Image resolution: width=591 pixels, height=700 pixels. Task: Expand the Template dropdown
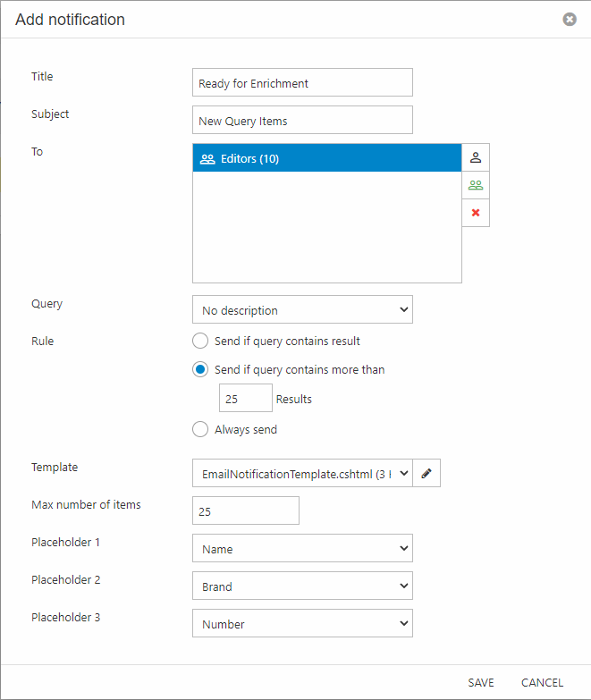[302, 474]
